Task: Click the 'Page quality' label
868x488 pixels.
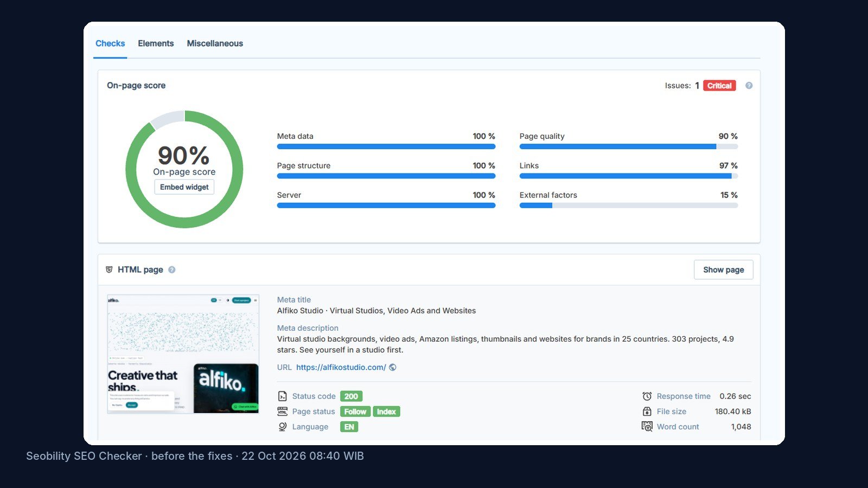Action: [x=542, y=137]
